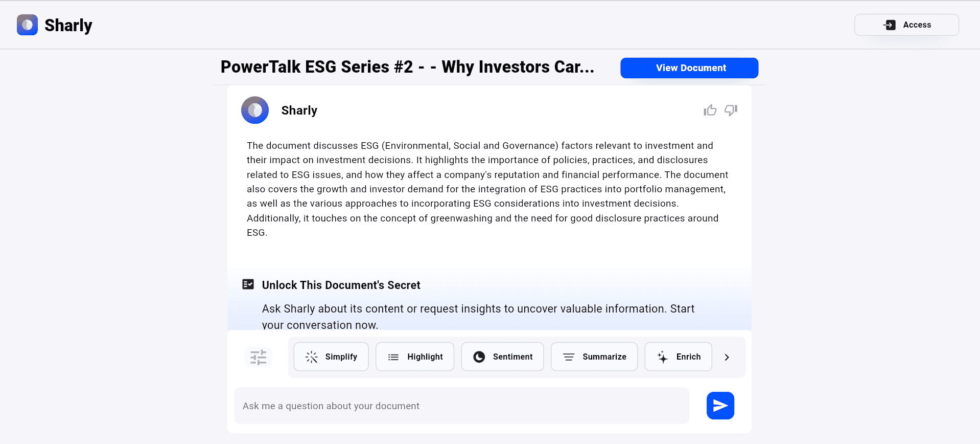Image resolution: width=980 pixels, height=444 pixels.
Task: Click the Unlock This Document's Secret heading
Action: tap(341, 285)
